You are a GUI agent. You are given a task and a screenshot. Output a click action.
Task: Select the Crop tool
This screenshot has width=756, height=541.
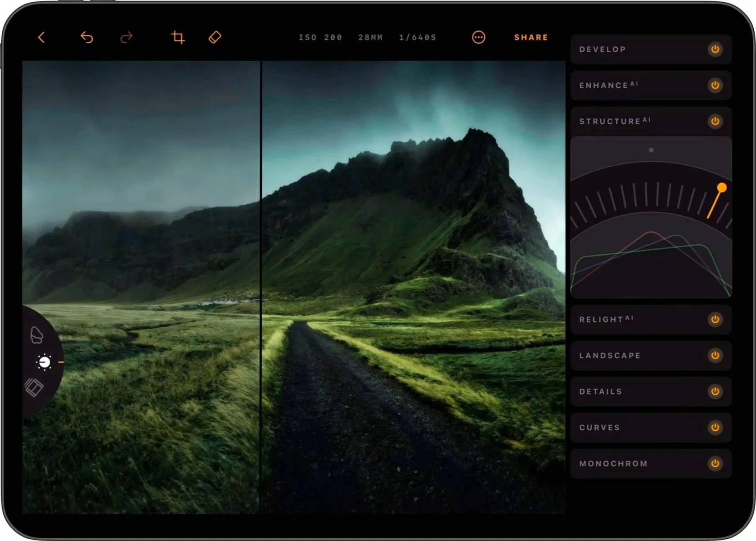click(178, 37)
